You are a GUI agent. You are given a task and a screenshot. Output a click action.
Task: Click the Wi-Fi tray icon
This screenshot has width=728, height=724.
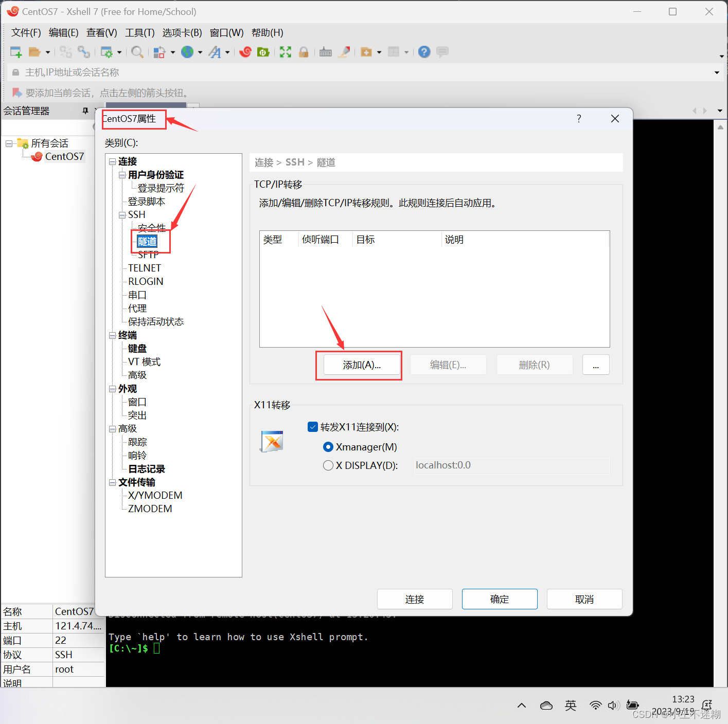[595, 705]
